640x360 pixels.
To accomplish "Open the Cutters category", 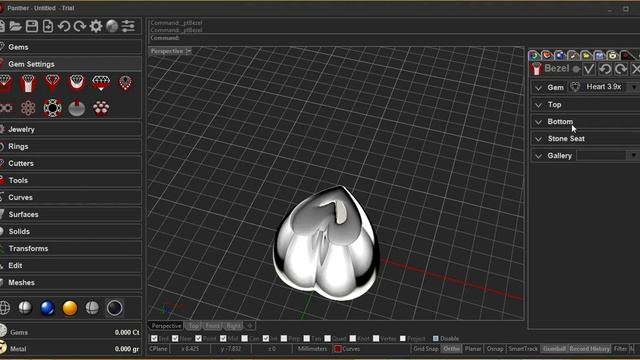I will (71, 163).
